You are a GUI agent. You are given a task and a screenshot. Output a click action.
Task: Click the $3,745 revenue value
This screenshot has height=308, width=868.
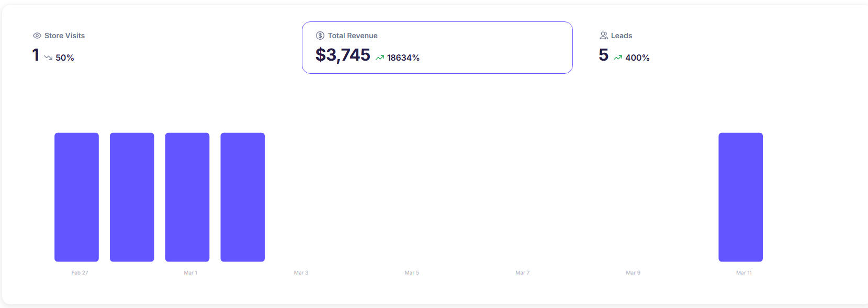tap(343, 55)
